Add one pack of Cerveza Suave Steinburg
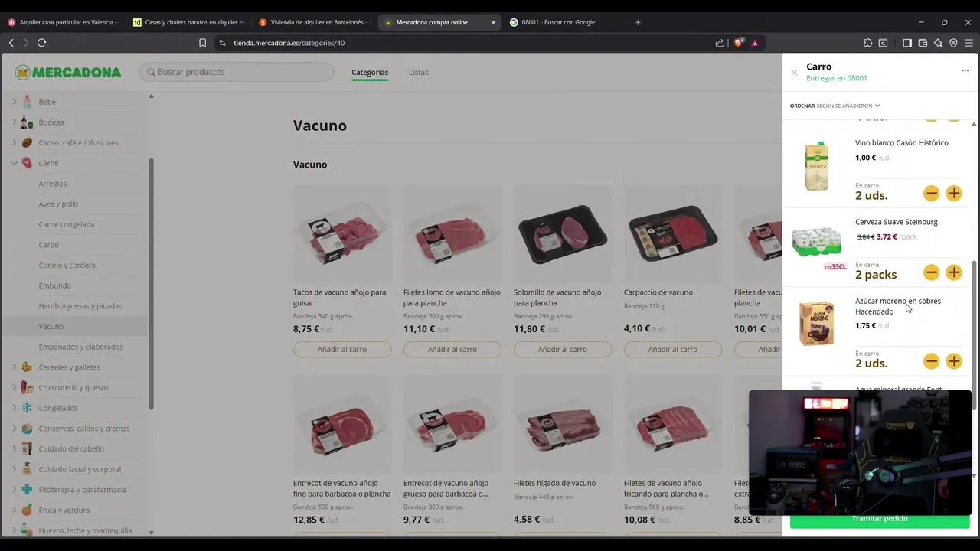Image resolution: width=980 pixels, height=551 pixels. coord(954,272)
